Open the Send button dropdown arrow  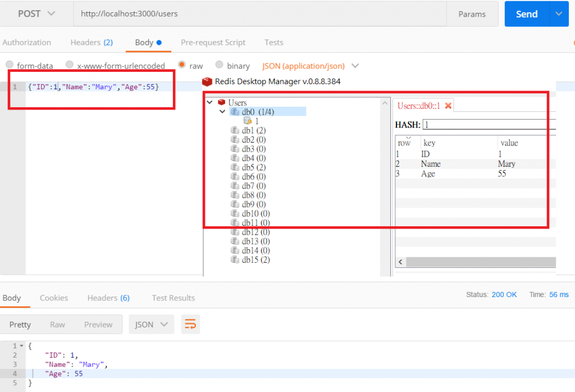coord(559,14)
